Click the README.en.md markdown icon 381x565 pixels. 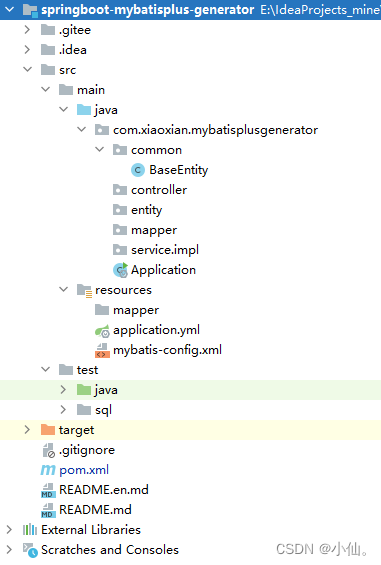(x=48, y=490)
